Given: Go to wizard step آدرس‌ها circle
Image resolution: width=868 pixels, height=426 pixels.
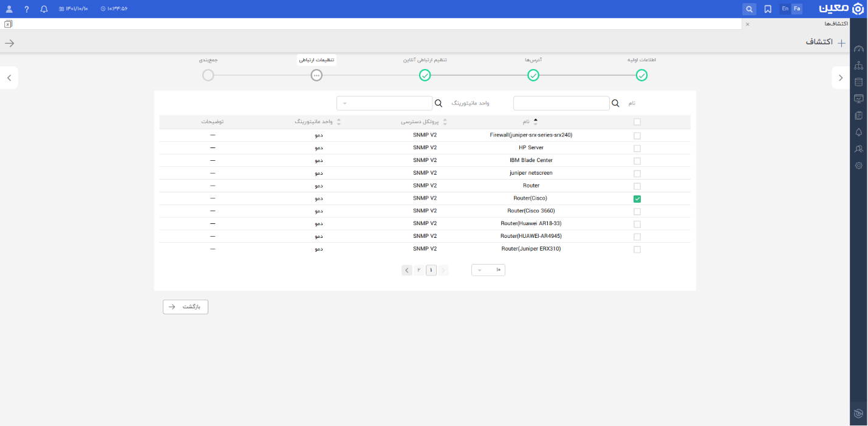Looking at the screenshot, I should (x=533, y=75).
